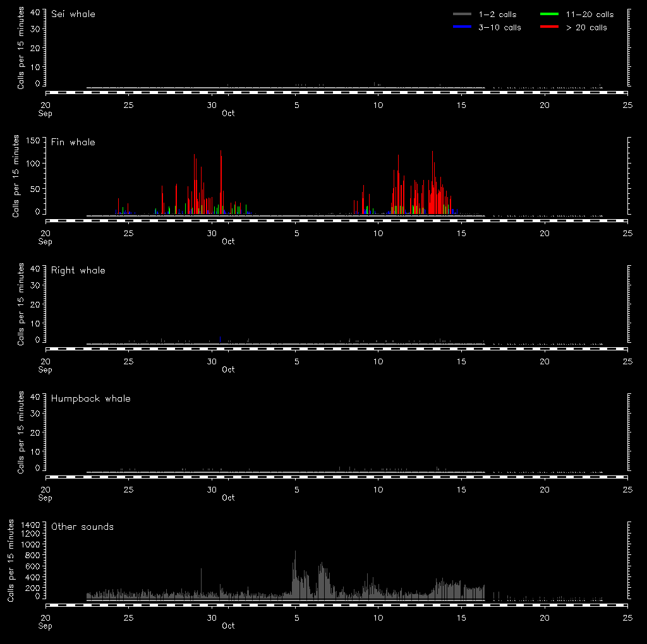Click the blue bar in Right whale chart

coord(220,340)
